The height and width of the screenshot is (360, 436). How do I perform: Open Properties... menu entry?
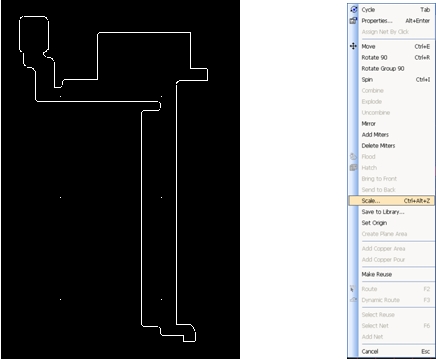(392, 21)
